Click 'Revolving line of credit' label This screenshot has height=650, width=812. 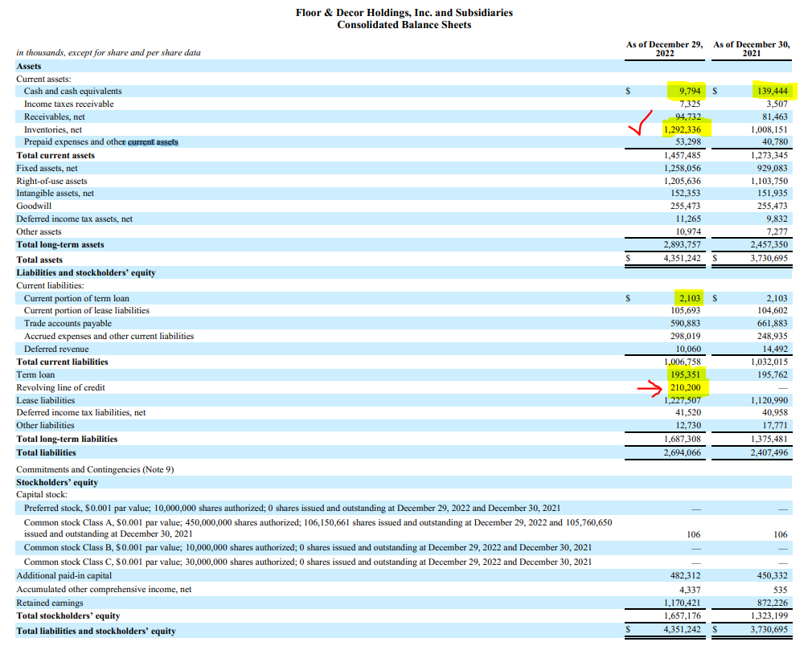click(x=60, y=387)
